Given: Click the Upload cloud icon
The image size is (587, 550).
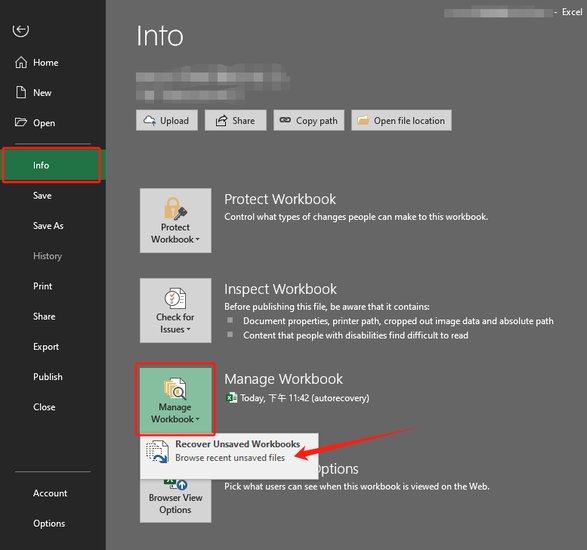Looking at the screenshot, I should [x=150, y=121].
